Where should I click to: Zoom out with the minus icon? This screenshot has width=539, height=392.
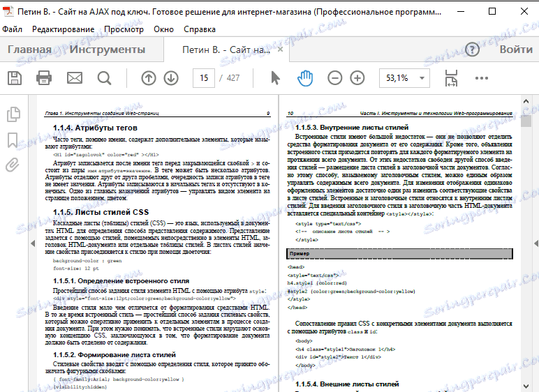tap(335, 78)
